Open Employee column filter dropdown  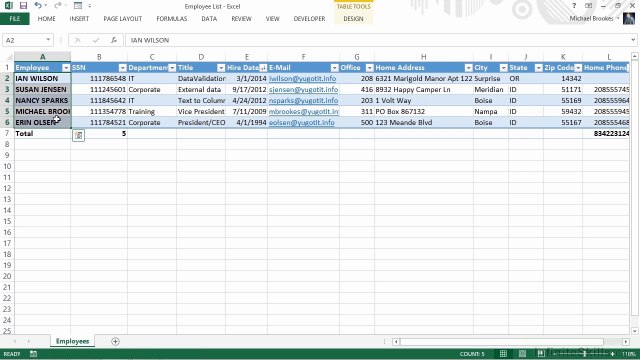pos(66,68)
